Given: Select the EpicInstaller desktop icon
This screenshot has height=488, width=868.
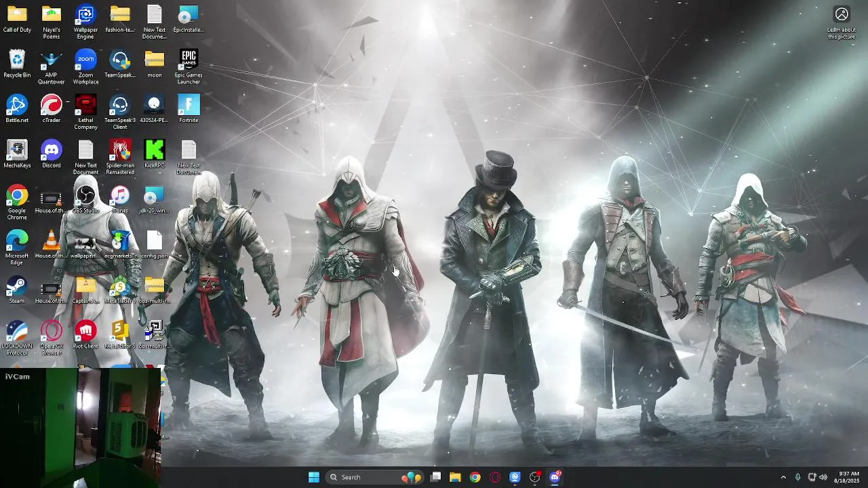Looking at the screenshot, I should tap(189, 19).
